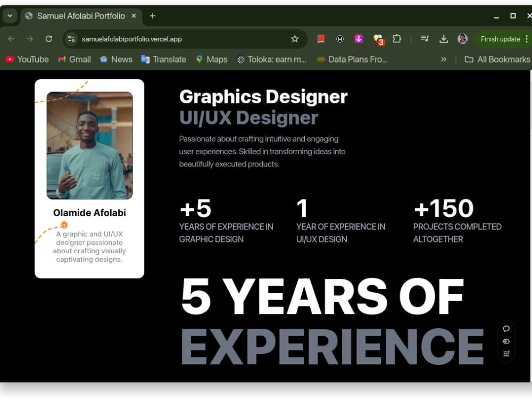The width and height of the screenshot is (532, 399).
Task: Go forward to next page
Action: pyautogui.click(x=30, y=39)
